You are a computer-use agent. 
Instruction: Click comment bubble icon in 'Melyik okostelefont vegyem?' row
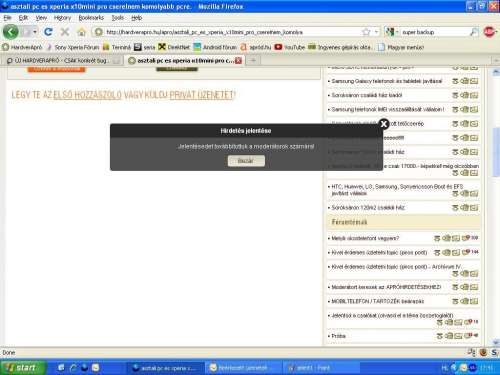click(x=466, y=238)
